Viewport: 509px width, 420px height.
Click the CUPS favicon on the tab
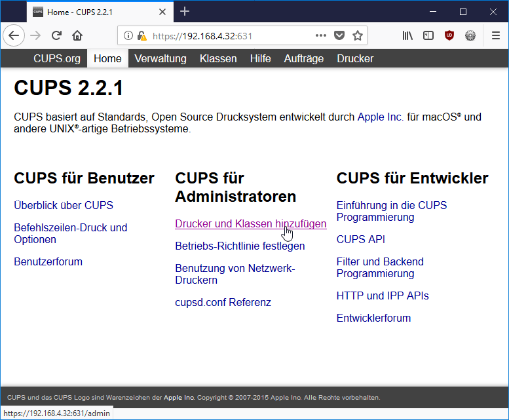(38, 12)
